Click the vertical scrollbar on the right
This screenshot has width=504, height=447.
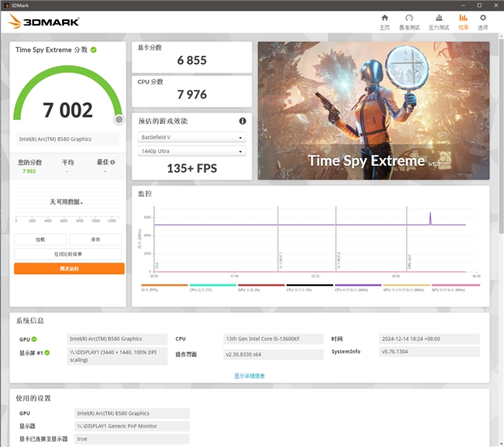(501, 135)
